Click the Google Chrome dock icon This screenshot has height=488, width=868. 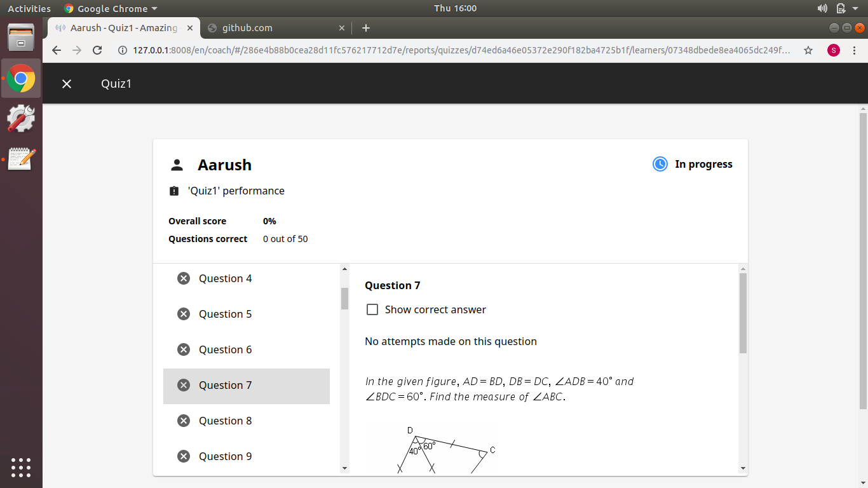(x=21, y=78)
